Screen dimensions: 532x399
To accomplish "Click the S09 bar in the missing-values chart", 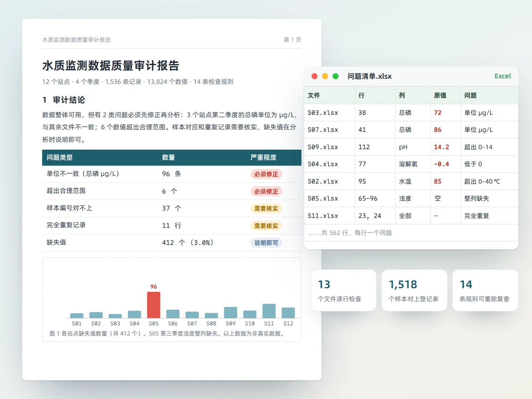I will pos(231,312).
